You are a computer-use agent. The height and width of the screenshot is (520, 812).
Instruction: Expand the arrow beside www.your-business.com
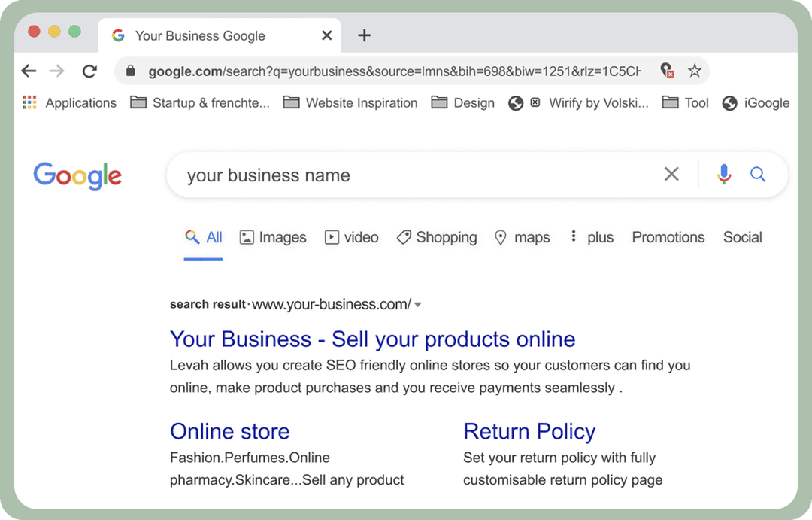pyautogui.click(x=418, y=305)
